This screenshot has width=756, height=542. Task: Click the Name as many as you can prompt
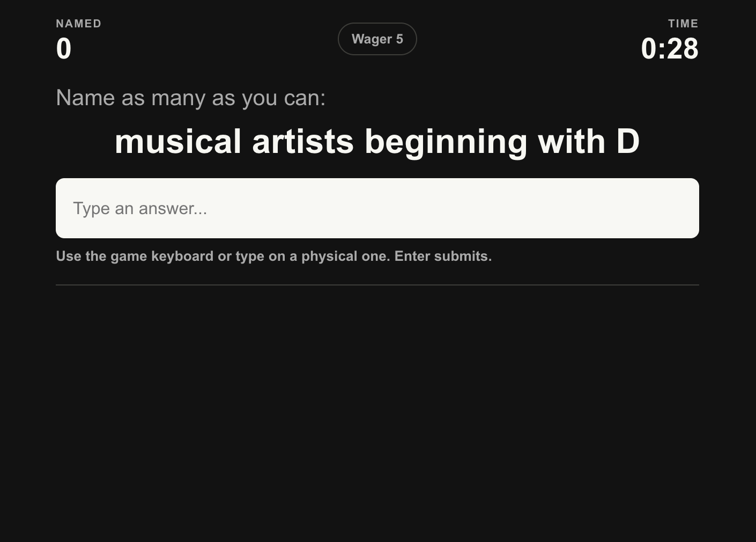(191, 98)
